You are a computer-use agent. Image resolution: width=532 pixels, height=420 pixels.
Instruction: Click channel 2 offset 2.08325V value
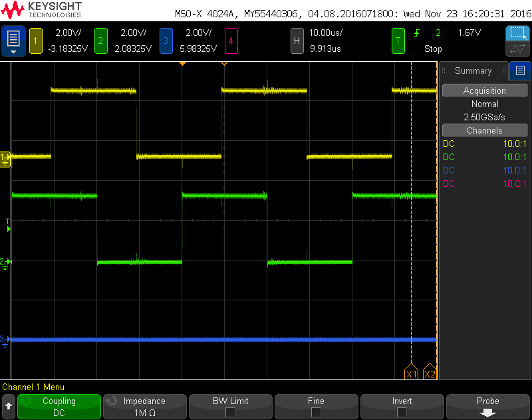133,49
